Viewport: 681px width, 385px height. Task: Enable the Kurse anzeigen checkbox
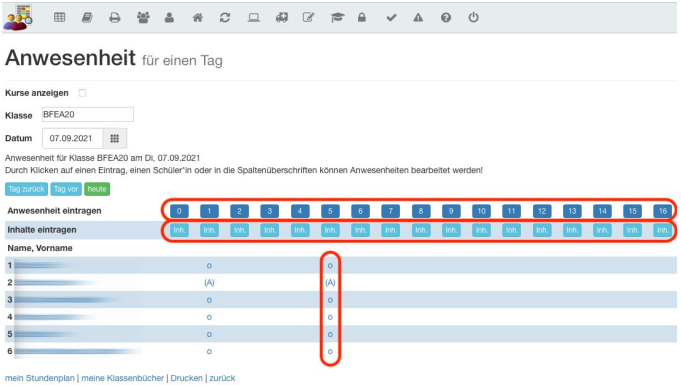[82, 93]
